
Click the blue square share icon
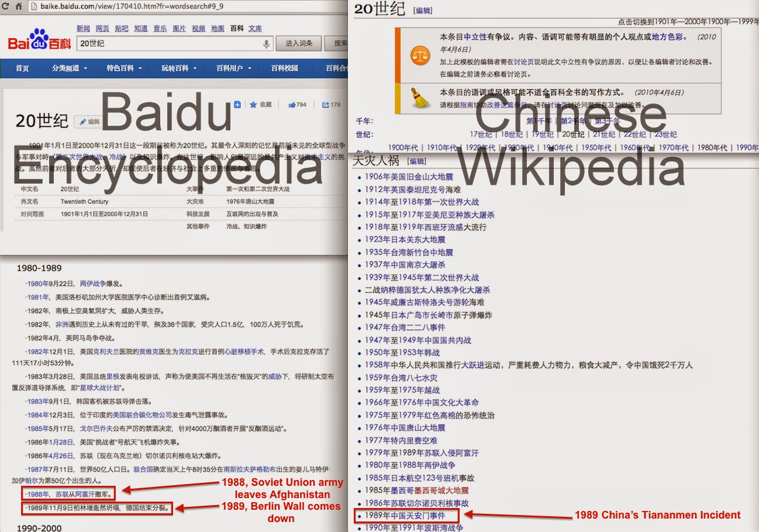point(237,104)
